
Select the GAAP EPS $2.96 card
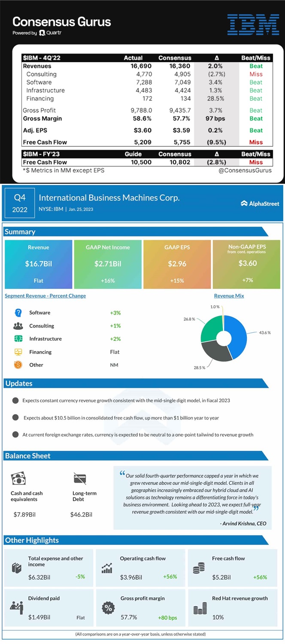click(x=177, y=264)
